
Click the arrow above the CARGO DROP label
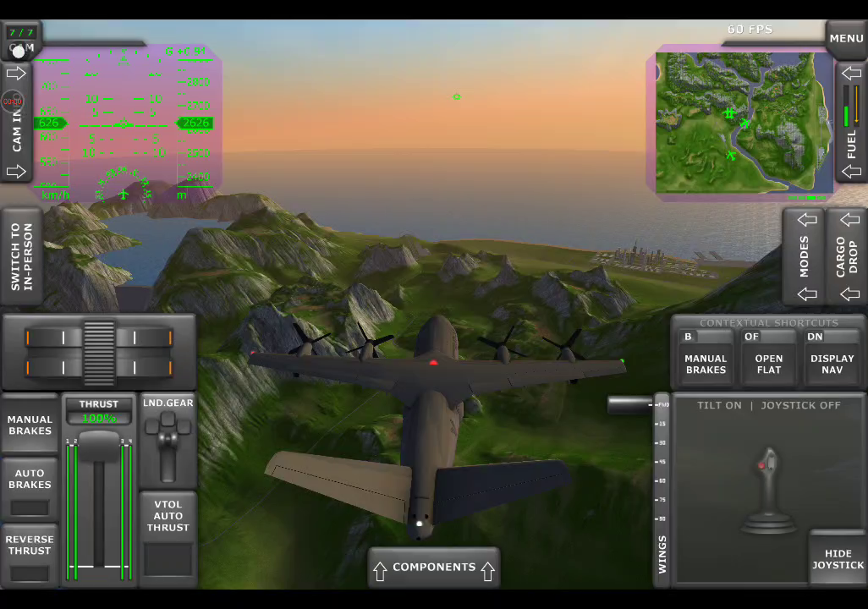click(850, 220)
